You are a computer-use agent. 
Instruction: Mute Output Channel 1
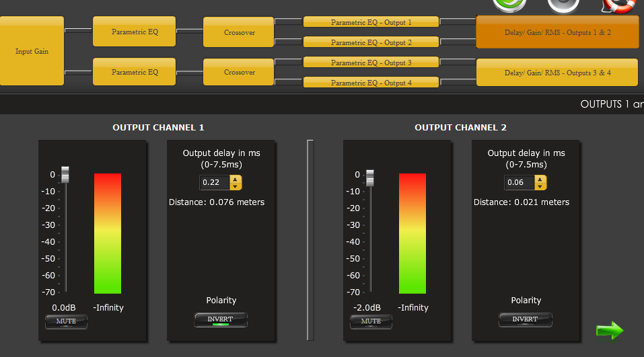(66, 321)
